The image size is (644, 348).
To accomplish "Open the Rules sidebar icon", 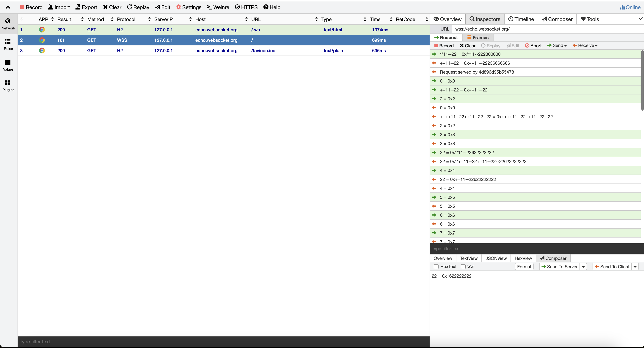I will (8, 45).
